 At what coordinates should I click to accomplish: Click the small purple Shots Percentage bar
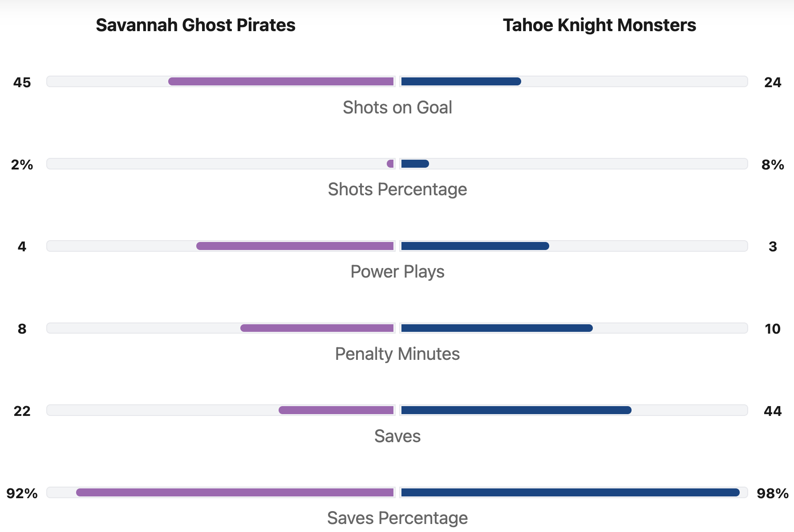tap(391, 164)
